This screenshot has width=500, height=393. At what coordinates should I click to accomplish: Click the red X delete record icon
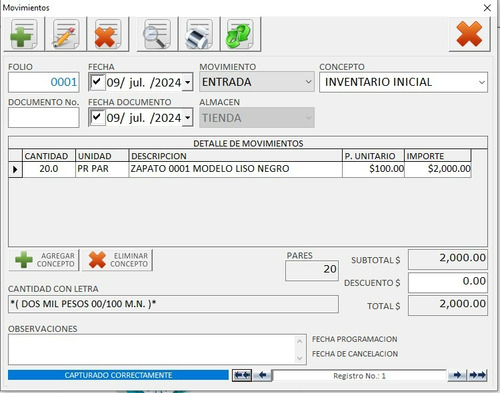107,34
